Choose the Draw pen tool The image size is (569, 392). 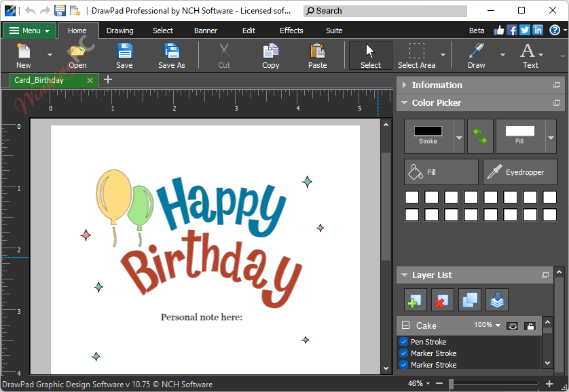pyautogui.click(x=476, y=56)
